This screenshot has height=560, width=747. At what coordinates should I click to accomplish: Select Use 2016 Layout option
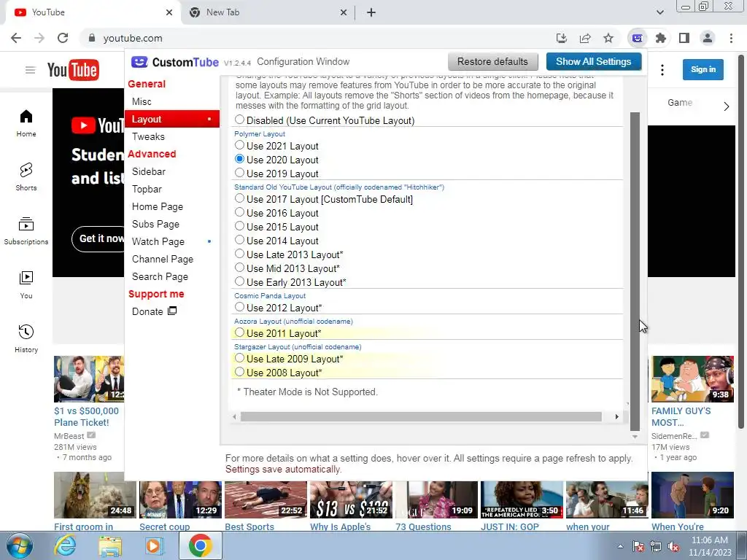(239, 212)
